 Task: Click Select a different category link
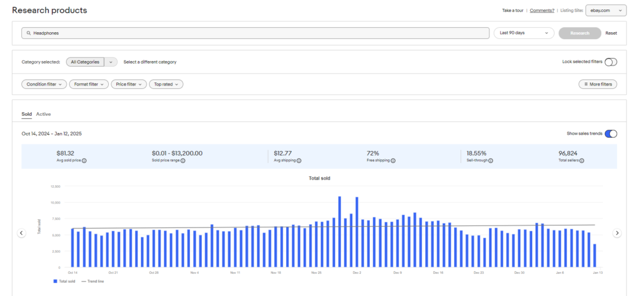pos(150,62)
